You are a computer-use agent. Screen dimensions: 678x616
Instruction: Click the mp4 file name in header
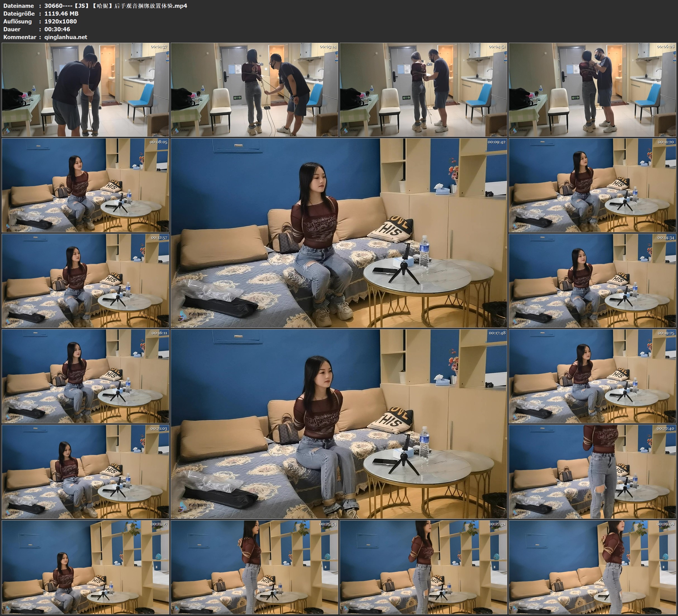click(x=116, y=6)
